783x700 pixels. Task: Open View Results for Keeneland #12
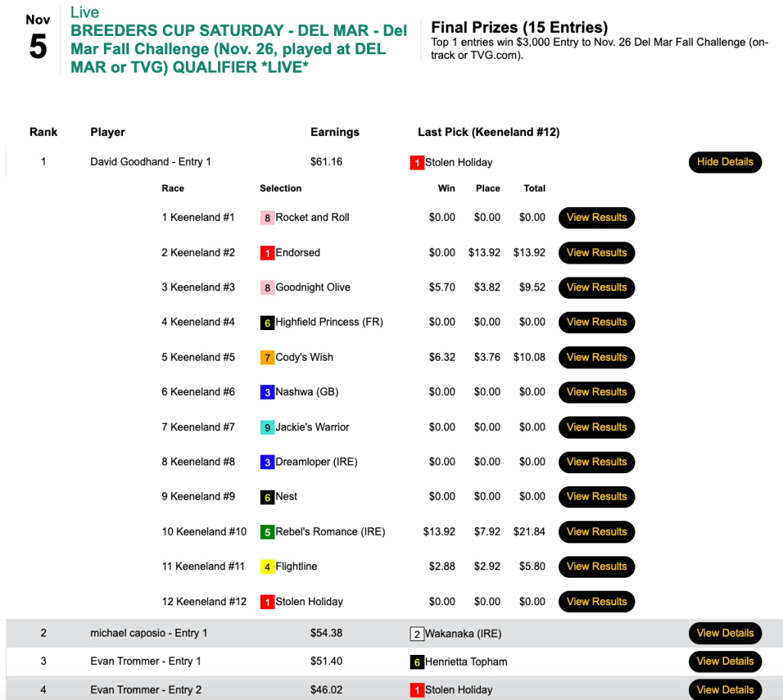tap(596, 601)
